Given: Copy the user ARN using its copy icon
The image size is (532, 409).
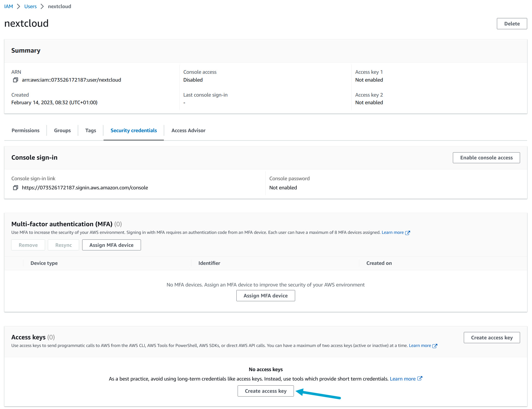Looking at the screenshot, I should [x=15, y=80].
